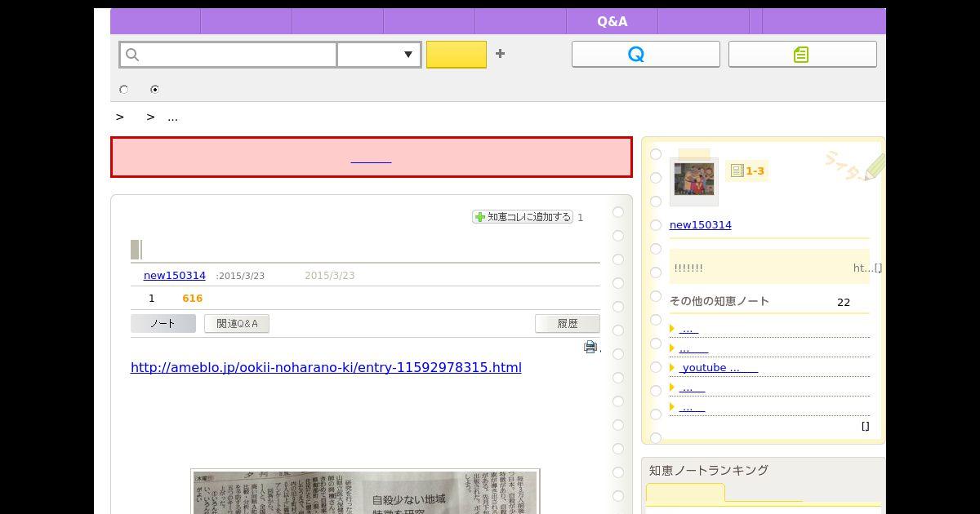Click the printer icon above the article
The width and height of the screenshot is (980, 514).
point(590,348)
